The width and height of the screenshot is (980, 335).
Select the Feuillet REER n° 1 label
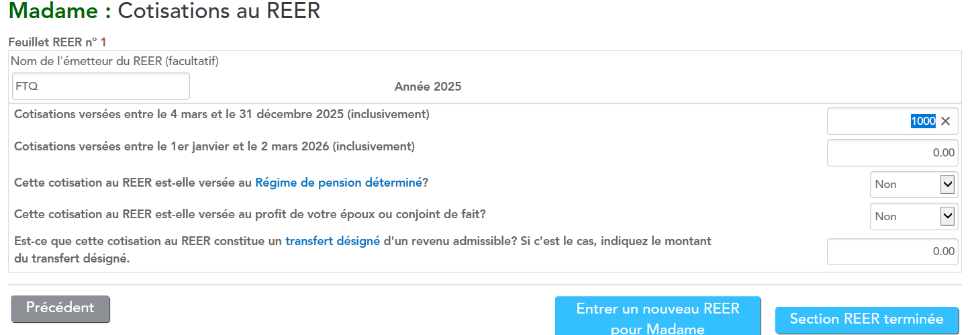[x=57, y=42]
